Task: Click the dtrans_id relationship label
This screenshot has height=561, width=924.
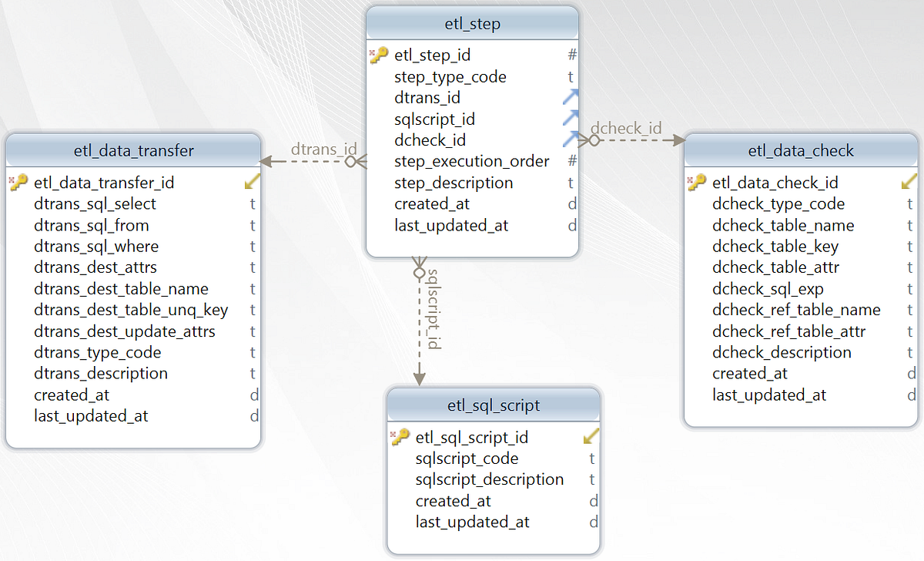Action: [324, 149]
